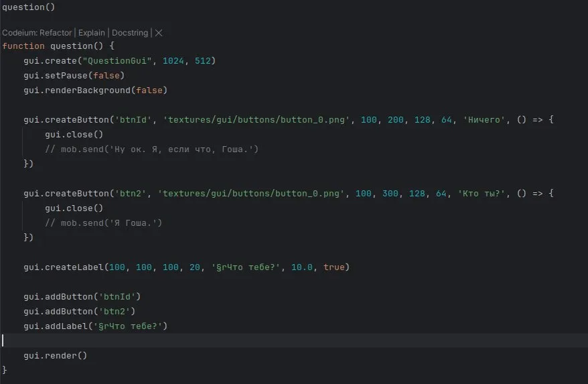Click the 'Ничего' button label string
This screenshot has height=384, width=588.
484,120
